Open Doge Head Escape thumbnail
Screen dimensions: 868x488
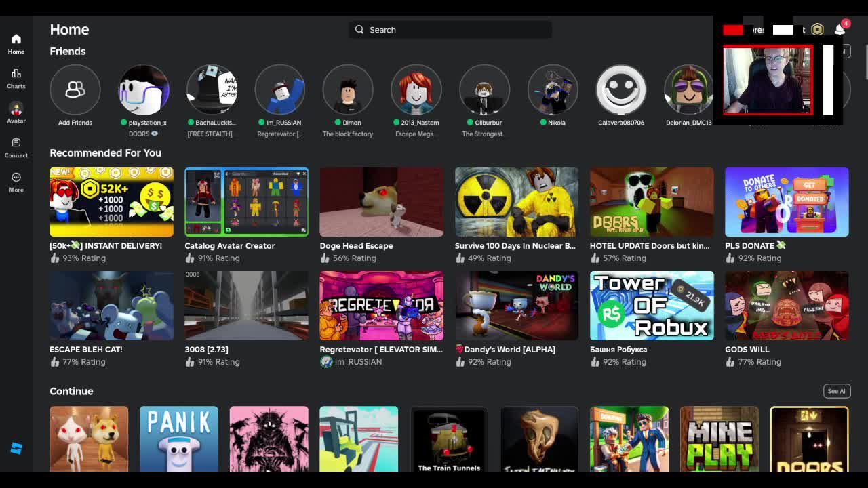click(382, 202)
